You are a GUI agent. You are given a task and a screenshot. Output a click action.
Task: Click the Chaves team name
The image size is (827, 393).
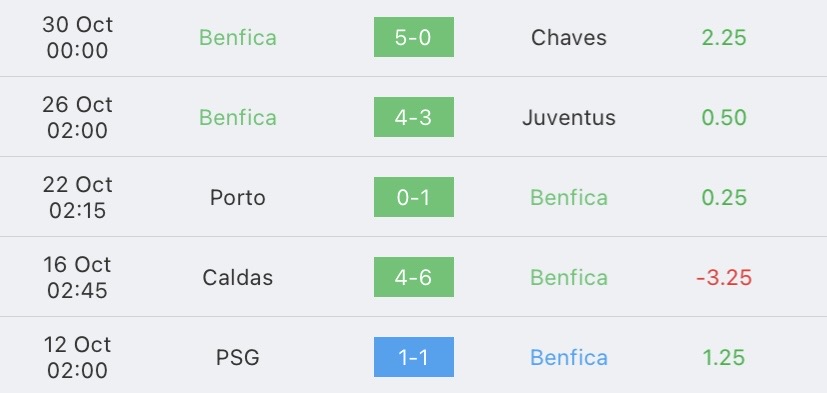pyautogui.click(x=569, y=37)
